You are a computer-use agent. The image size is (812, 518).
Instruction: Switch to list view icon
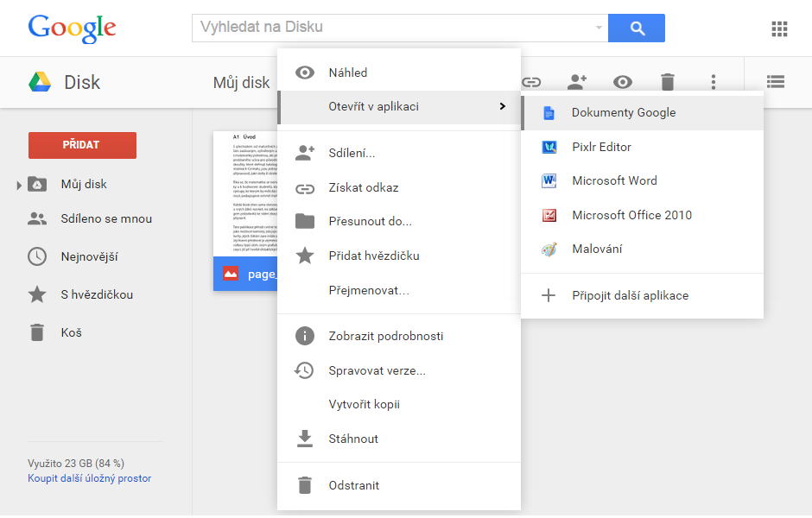(775, 82)
